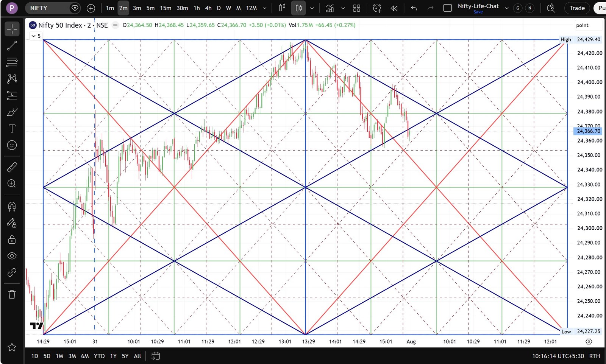Viewport: 606px width, 364px height.
Task: Click the Nifty 50 Index symbol title
Action: 73,25
